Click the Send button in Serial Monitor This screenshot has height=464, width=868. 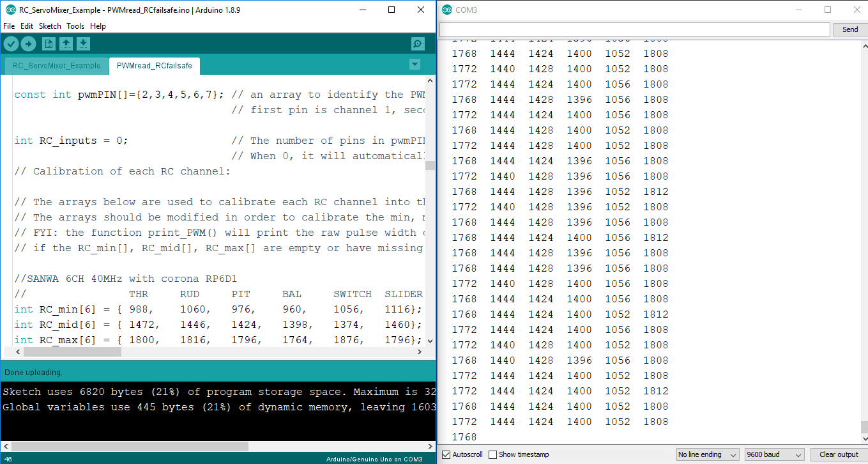[x=850, y=29]
